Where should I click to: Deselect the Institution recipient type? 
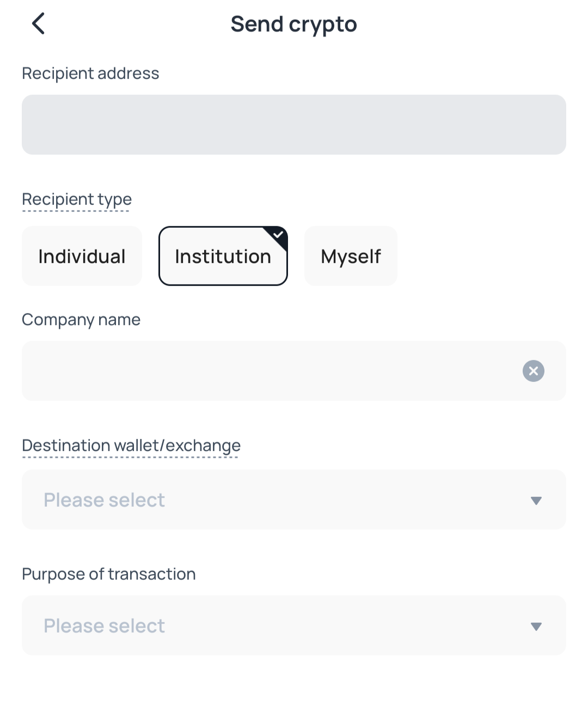(223, 256)
